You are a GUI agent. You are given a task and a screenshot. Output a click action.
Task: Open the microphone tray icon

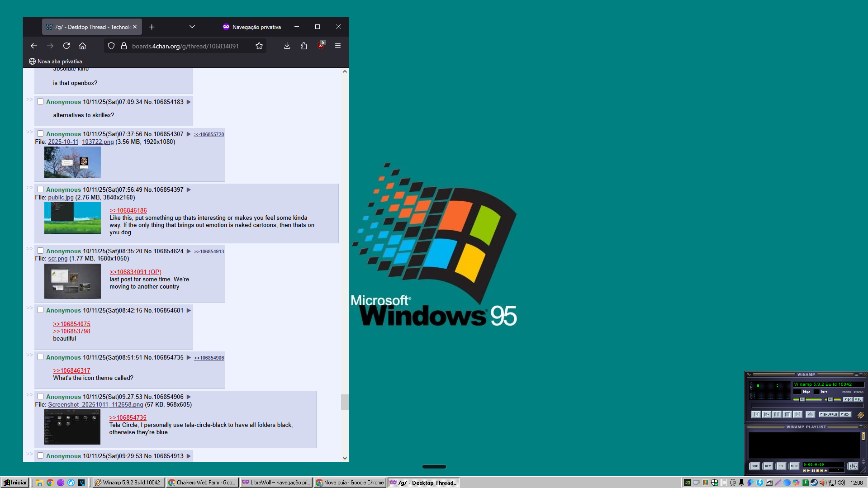coord(741,483)
